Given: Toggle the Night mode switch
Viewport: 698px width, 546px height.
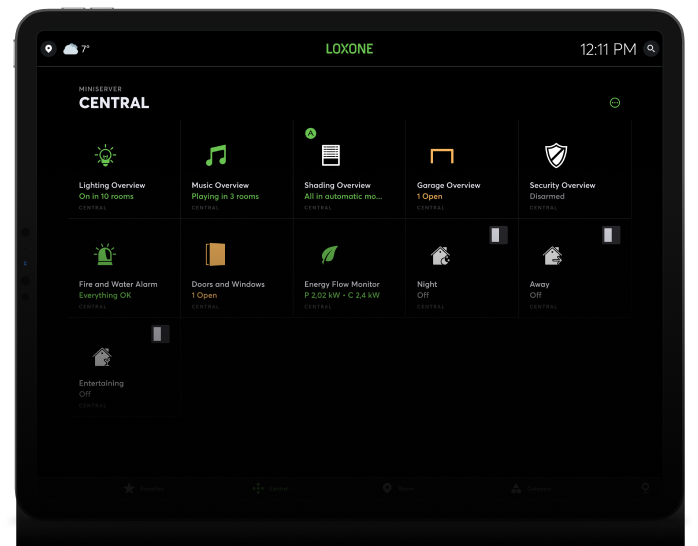Looking at the screenshot, I should 499,235.
